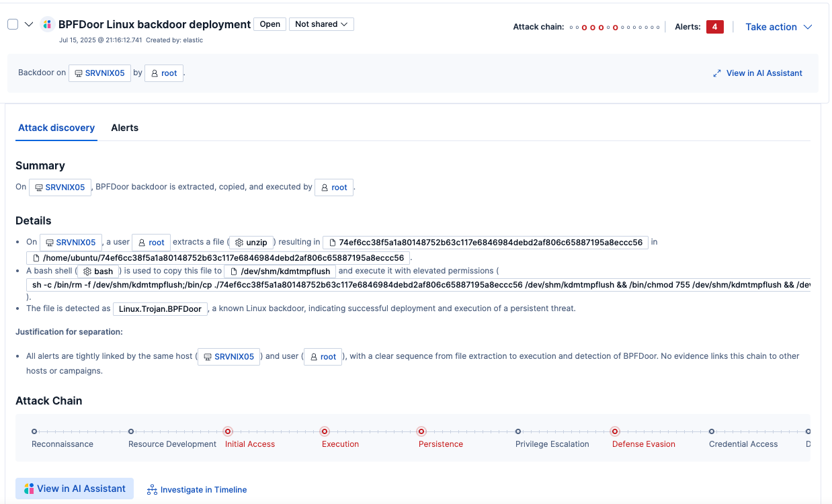Click the Investigate in Timeline icon
Screen dimensions: 832x504
pyautogui.click(x=152, y=489)
